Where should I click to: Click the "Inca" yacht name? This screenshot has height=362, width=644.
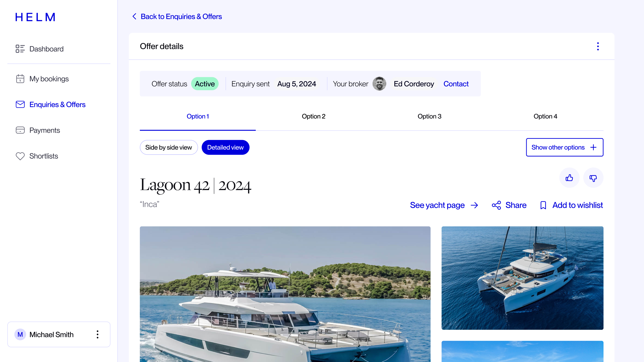pos(149,204)
